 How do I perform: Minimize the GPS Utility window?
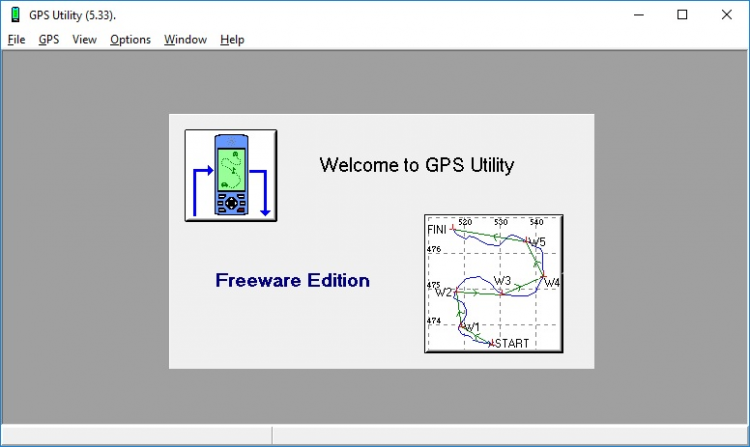pos(639,15)
